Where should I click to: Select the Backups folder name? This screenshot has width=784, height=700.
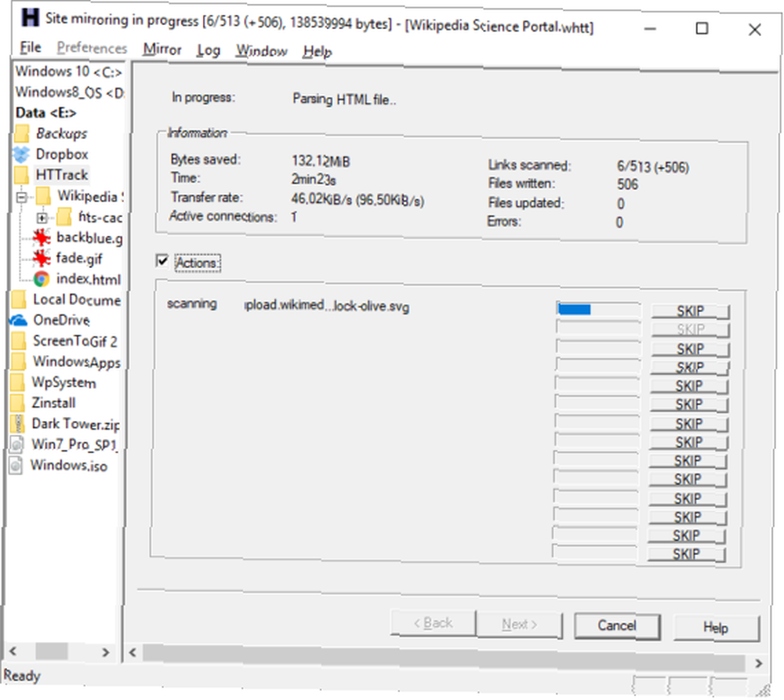[x=61, y=133]
